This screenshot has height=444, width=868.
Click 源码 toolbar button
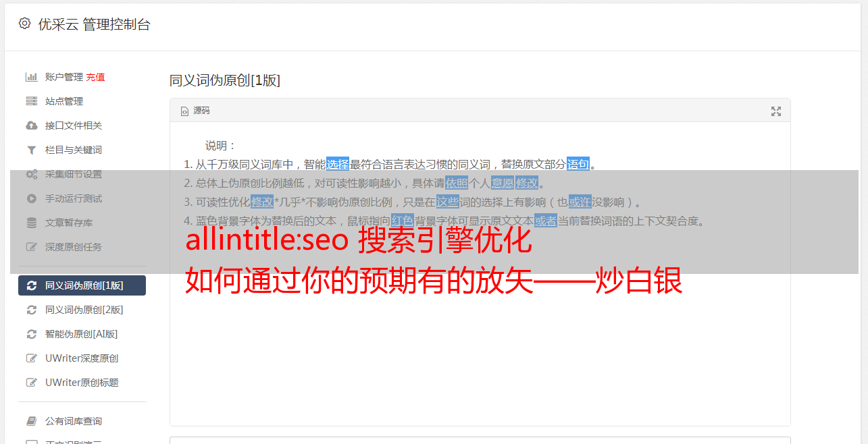pos(195,111)
